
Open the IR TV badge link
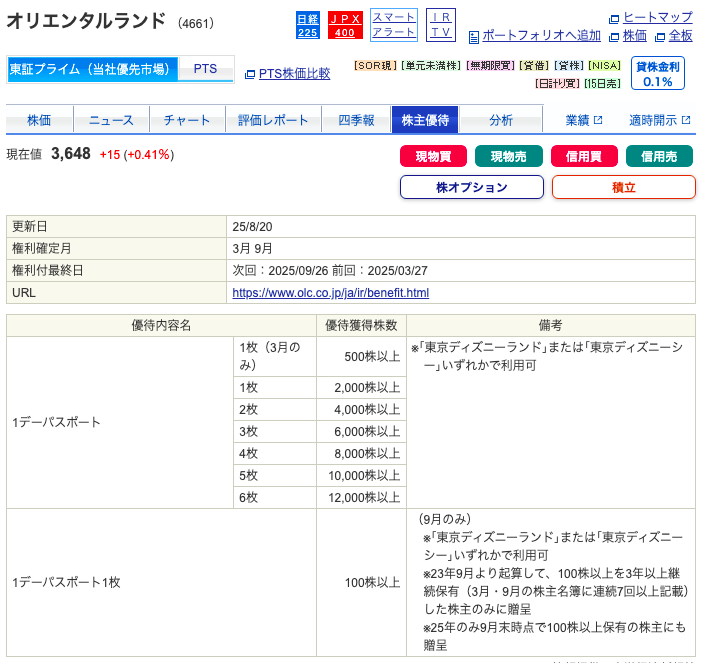tap(440, 25)
